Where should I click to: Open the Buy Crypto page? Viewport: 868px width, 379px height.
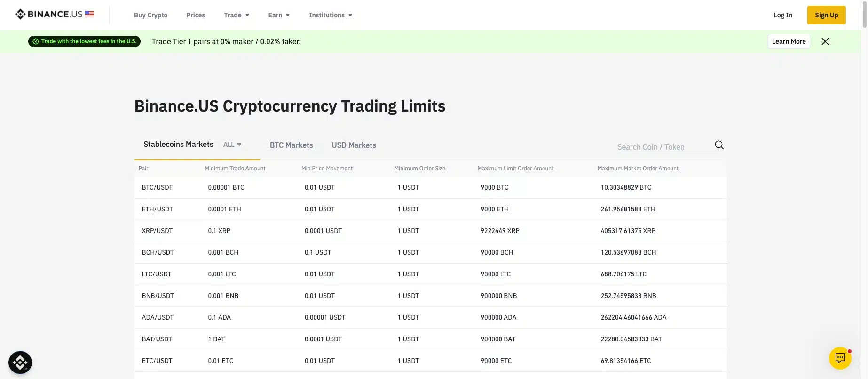click(x=150, y=15)
